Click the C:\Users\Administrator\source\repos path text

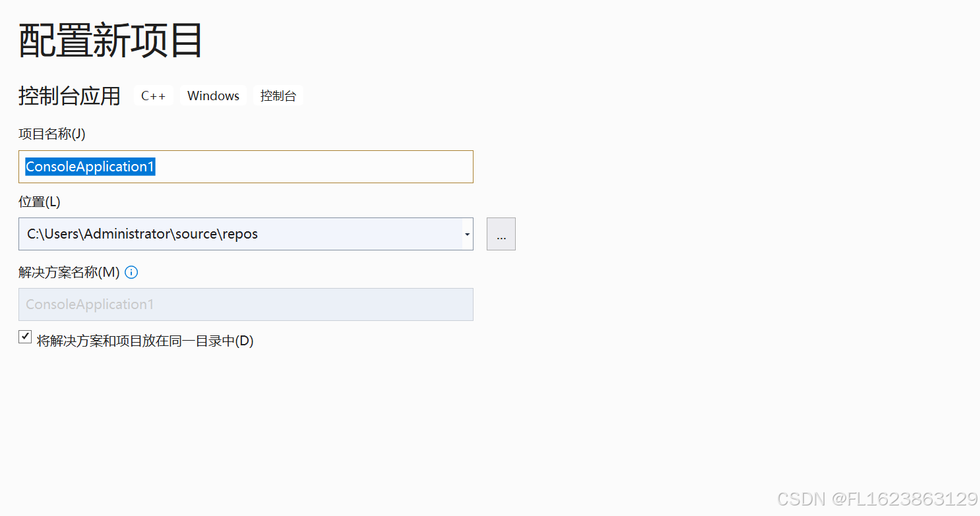click(x=142, y=234)
